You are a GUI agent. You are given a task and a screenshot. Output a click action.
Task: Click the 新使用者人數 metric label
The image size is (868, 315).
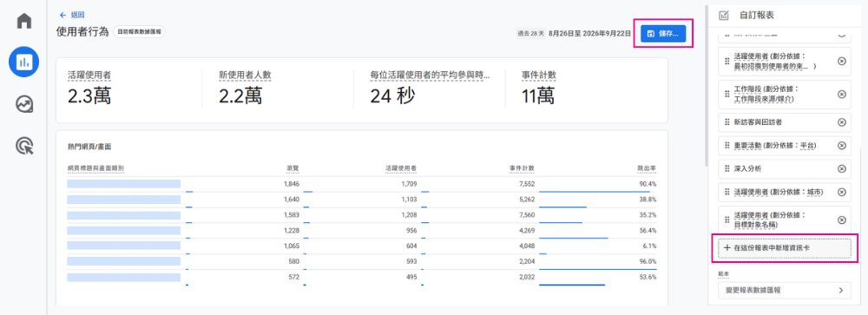(245, 75)
